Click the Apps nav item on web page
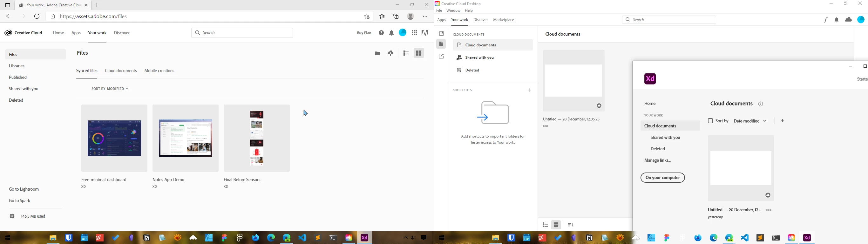Image resolution: width=868 pixels, height=244 pixels. pos(76,33)
